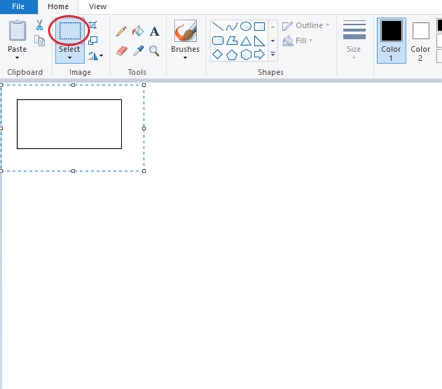This screenshot has width=442, height=389.
Task: Click the rectangular Select button
Action: pyautogui.click(x=70, y=31)
